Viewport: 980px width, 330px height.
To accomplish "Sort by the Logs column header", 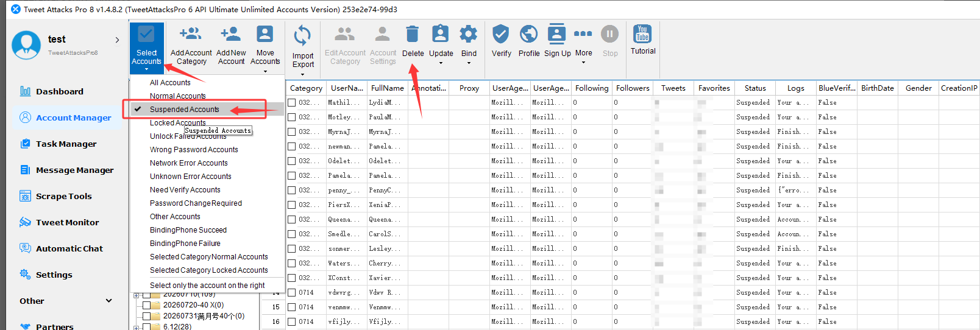I will tap(796, 88).
